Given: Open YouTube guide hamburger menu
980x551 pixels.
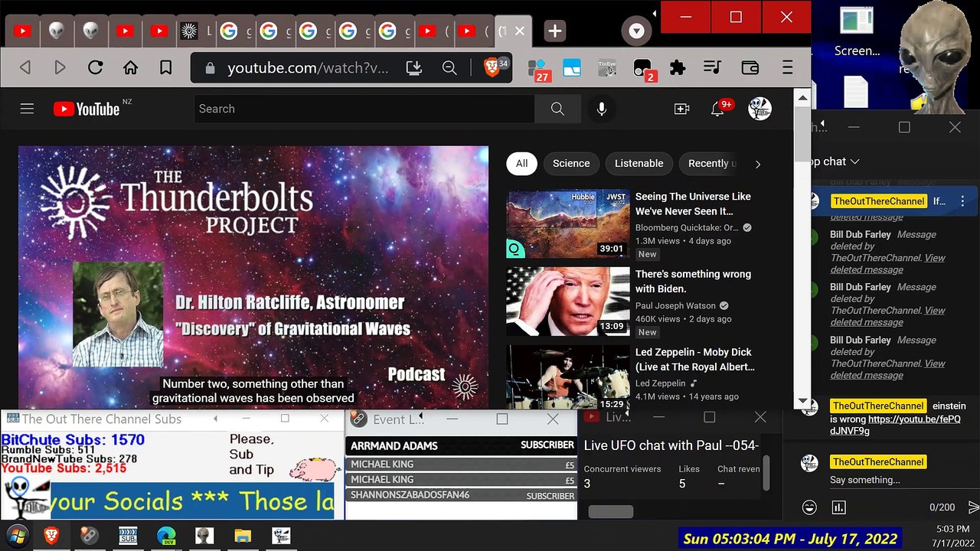Looking at the screenshot, I should pos(27,109).
